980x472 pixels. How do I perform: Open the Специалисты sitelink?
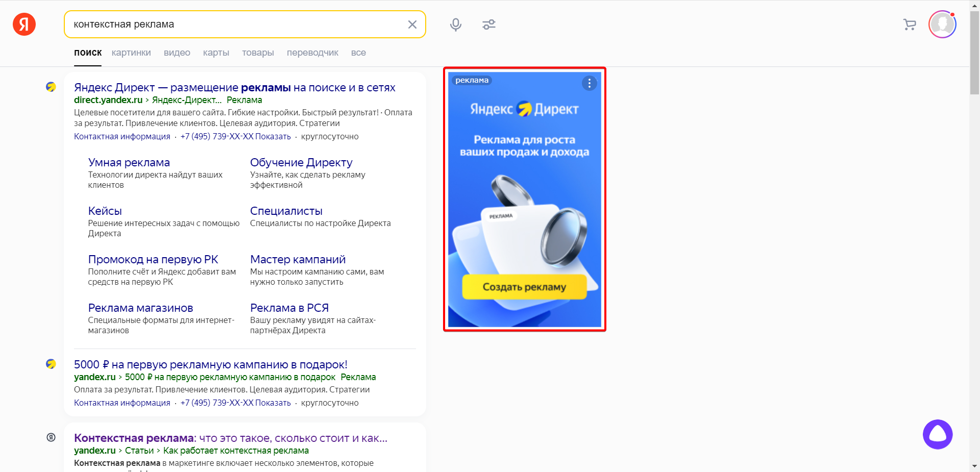tap(286, 211)
